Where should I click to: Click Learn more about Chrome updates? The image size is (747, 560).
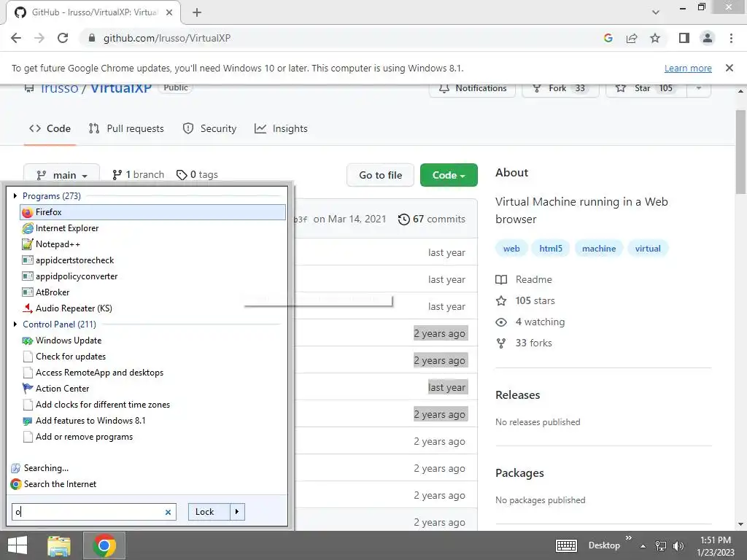[688, 68]
